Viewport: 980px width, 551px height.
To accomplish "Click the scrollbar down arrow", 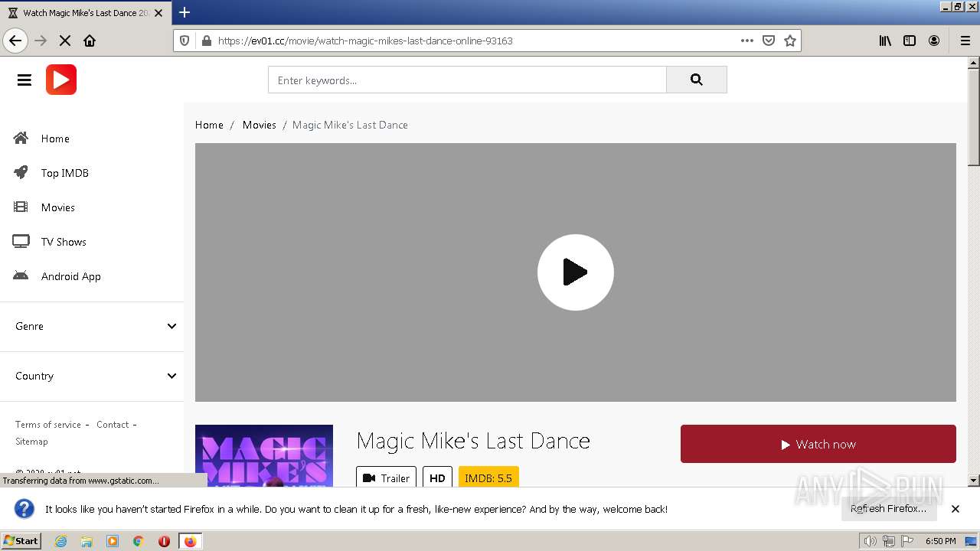I will point(974,481).
